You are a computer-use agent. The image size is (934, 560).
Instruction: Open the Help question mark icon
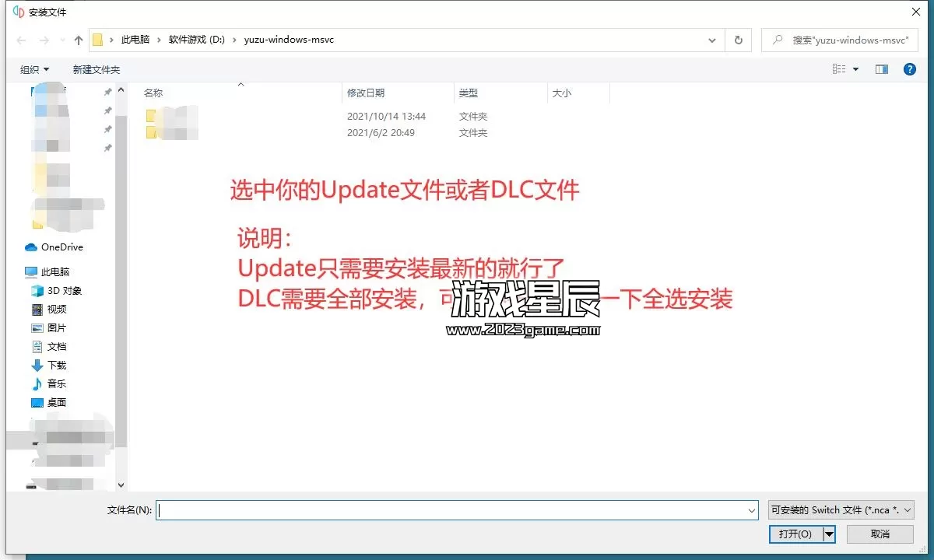pos(909,69)
